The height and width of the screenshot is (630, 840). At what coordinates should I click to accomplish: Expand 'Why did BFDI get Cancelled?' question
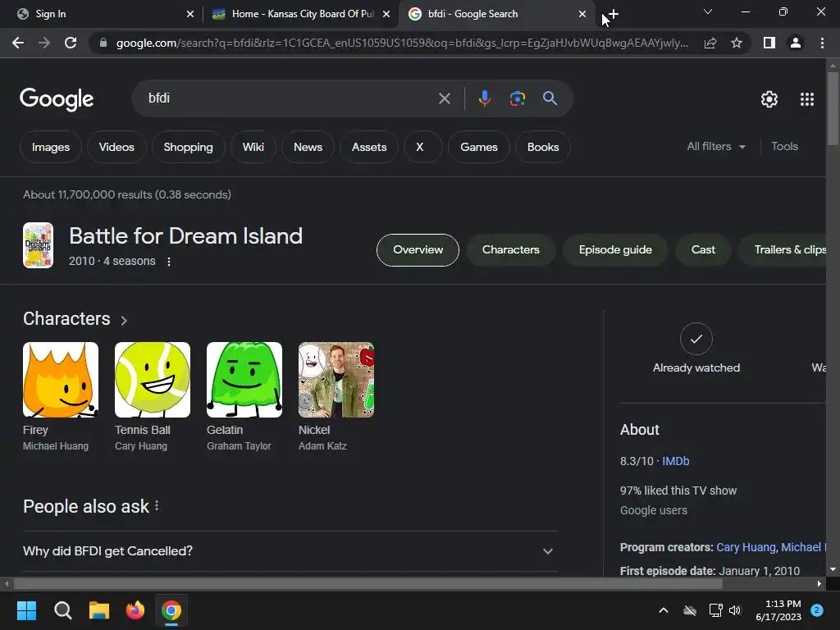coord(290,551)
